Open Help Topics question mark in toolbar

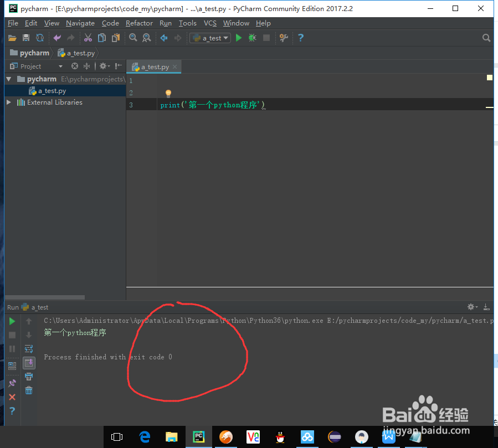coord(300,38)
